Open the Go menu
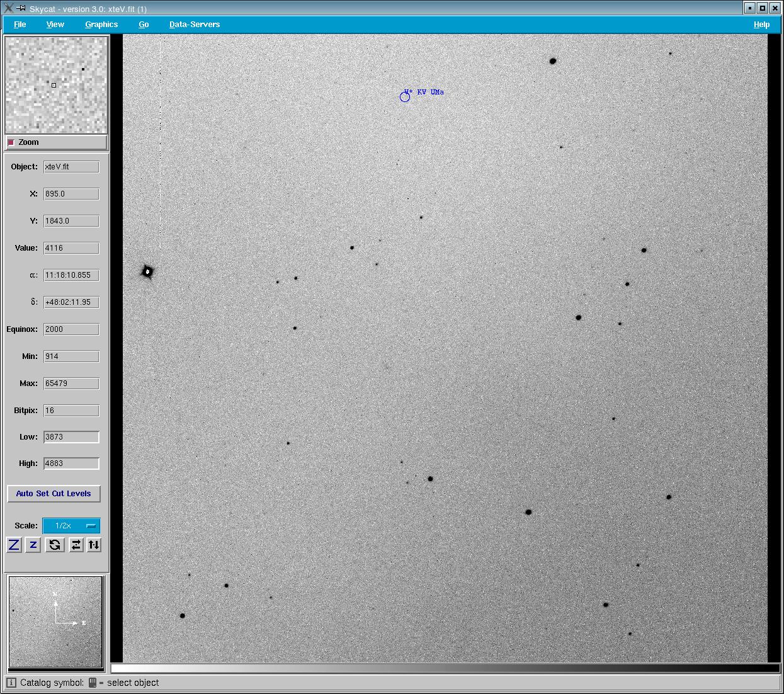 coord(144,25)
